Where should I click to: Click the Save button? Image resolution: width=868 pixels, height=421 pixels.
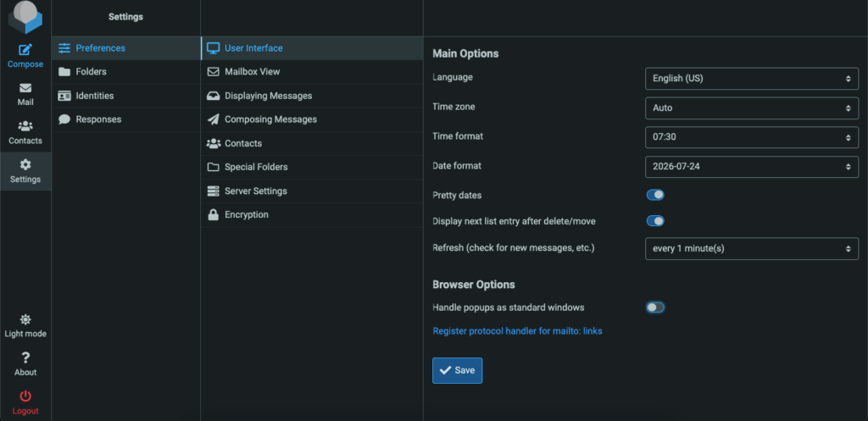(x=457, y=371)
